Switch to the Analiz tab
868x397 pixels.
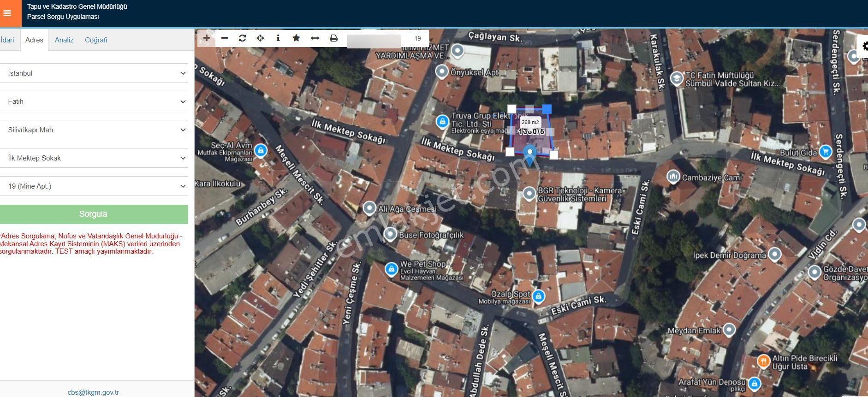tap(64, 40)
